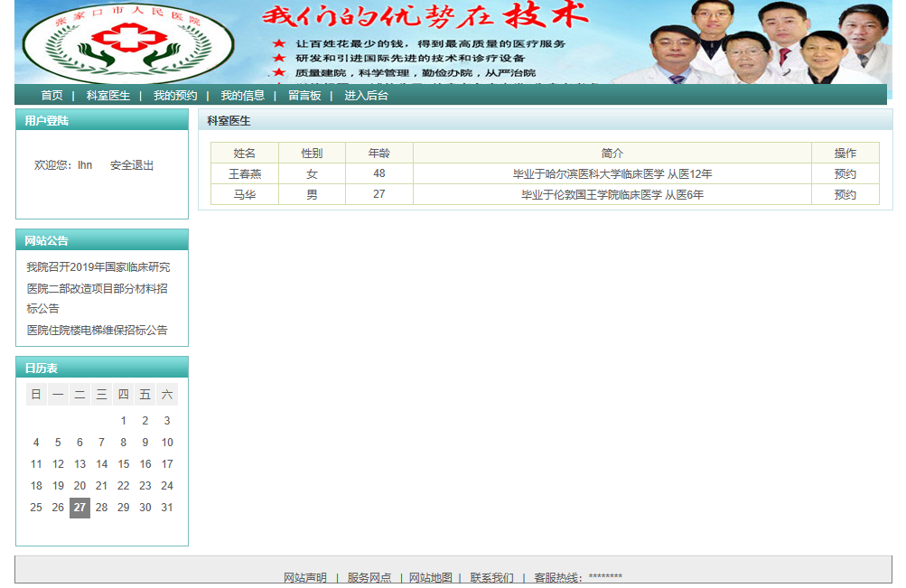Viewport: 906px width, 588px height.
Task: Click the 安全退出 logout link
Action: (132, 165)
